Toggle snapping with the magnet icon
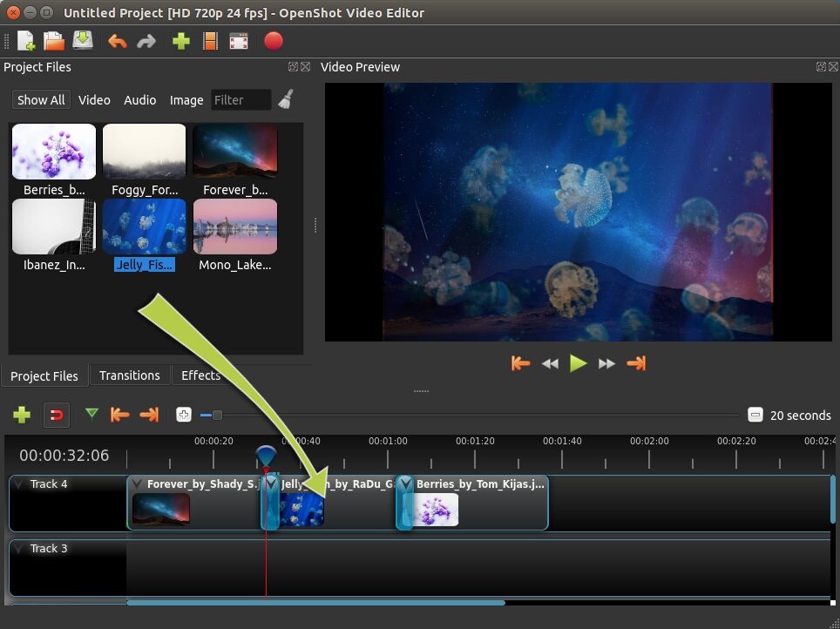 tap(57, 416)
